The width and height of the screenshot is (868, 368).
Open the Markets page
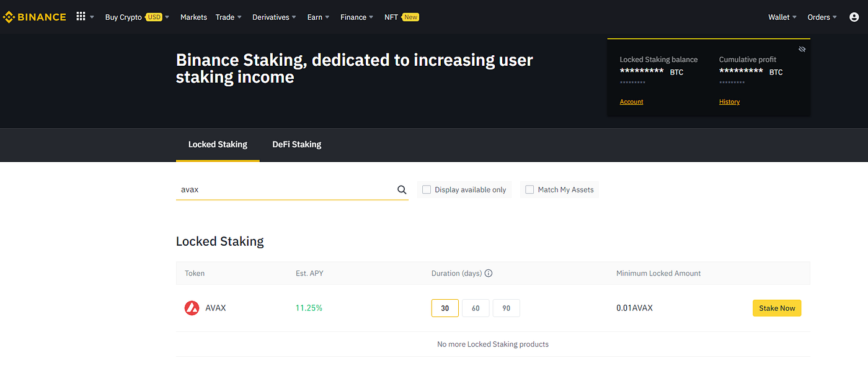193,17
